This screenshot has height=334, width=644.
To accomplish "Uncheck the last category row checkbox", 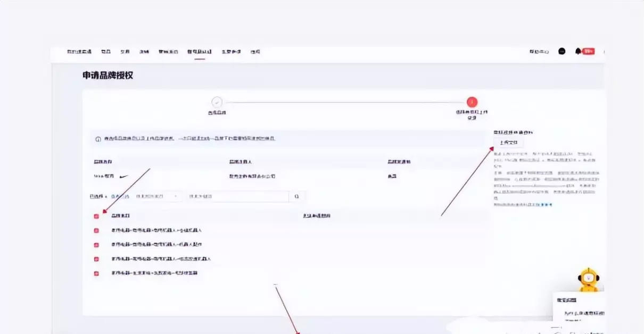I will [x=96, y=273].
